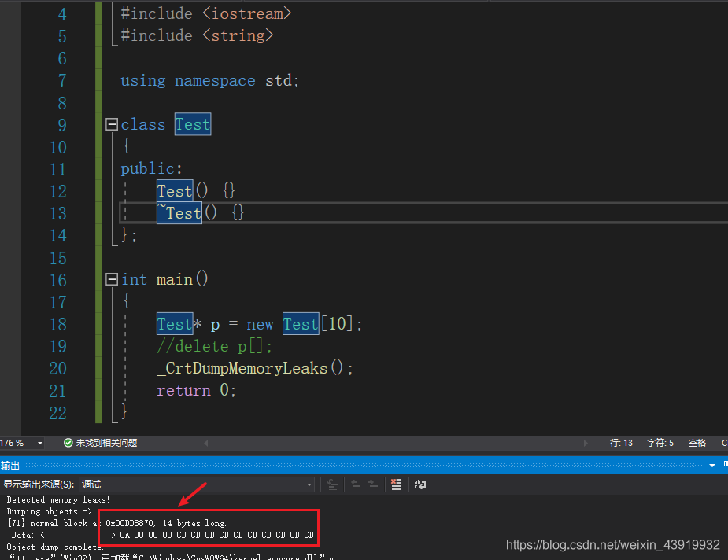Click the #include <string> line
Image resolution: width=728 pixels, height=560 pixels.
(x=198, y=35)
